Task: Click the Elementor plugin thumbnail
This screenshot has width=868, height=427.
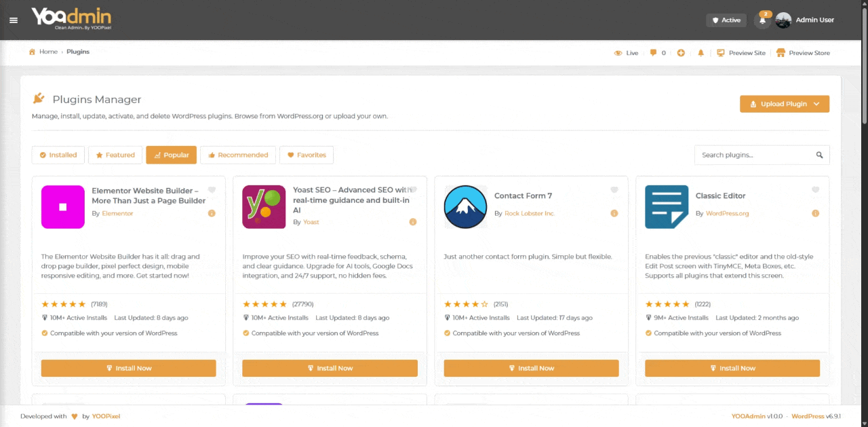Action: click(x=63, y=207)
